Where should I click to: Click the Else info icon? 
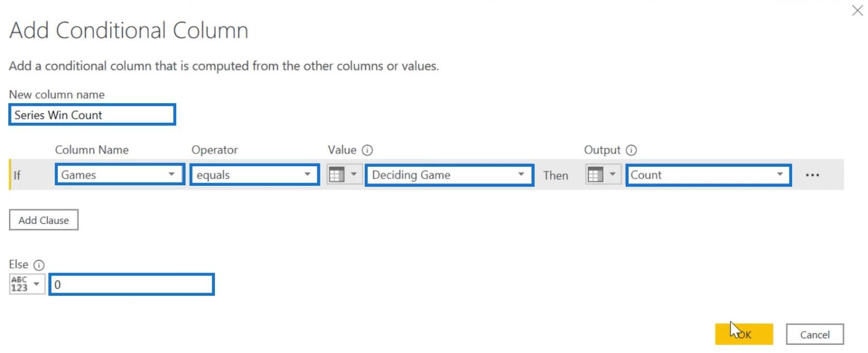pos(39,265)
